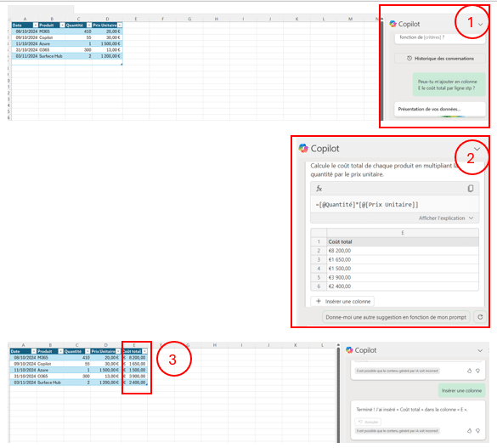Click thumbs down under the Terminé message
The width and height of the screenshot is (497, 448).
pos(477,430)
